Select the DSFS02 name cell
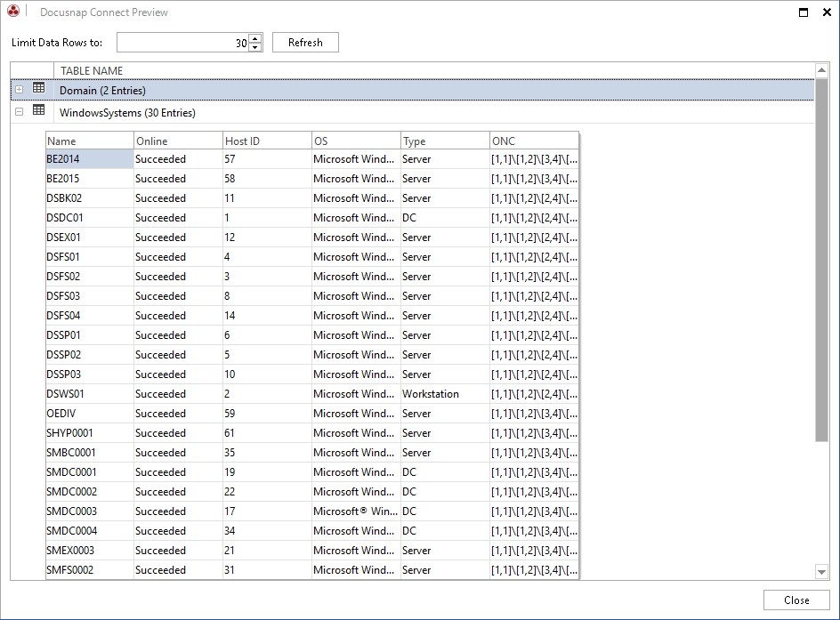This screenshot has height=620, width=840. point(90,277)
